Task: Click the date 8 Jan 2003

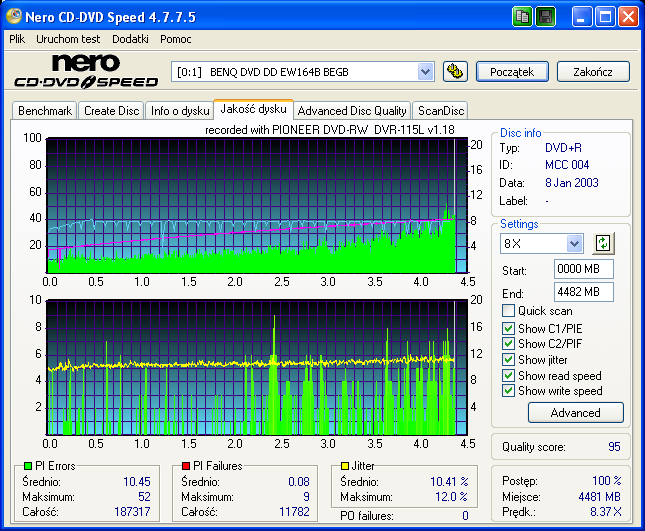Action: [571, 183]
